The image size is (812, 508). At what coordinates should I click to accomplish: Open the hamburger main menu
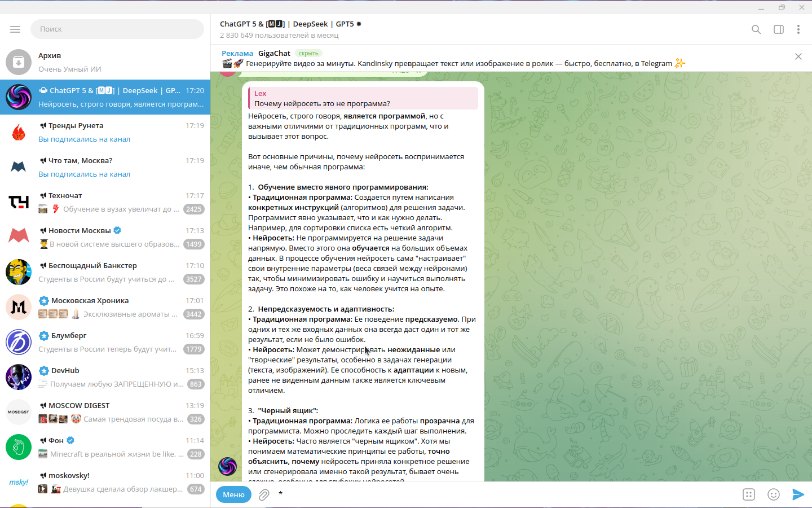[x=15, y=29]
